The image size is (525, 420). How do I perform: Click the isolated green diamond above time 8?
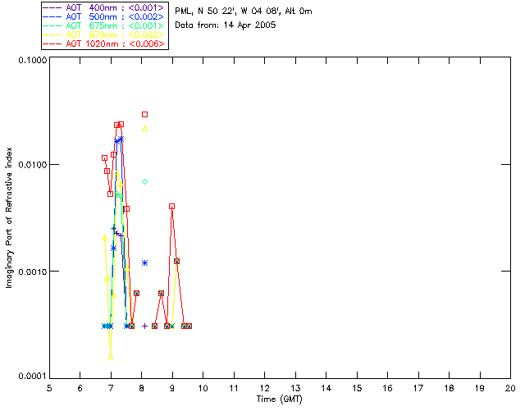click(x=144, y=182)
